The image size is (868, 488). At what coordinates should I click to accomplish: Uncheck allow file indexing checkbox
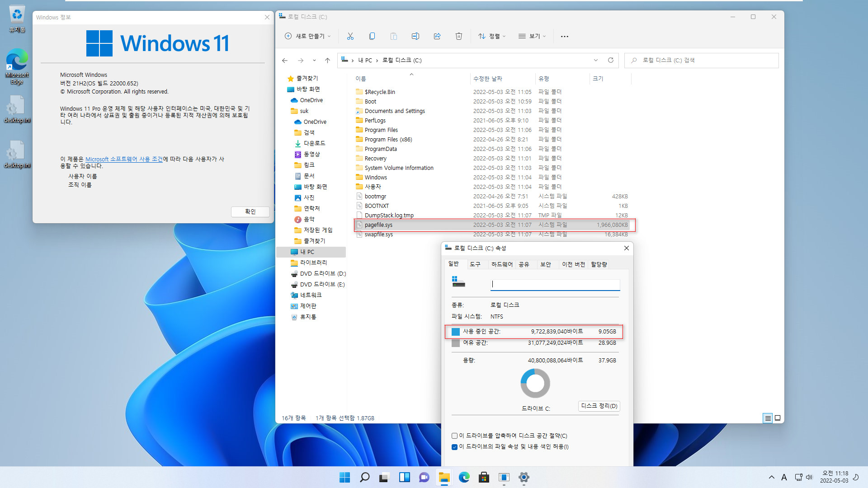454,447
